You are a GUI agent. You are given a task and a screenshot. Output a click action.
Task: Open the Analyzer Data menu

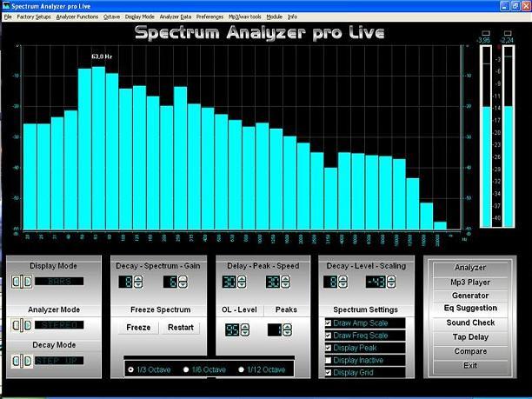(x=176, y=17)
